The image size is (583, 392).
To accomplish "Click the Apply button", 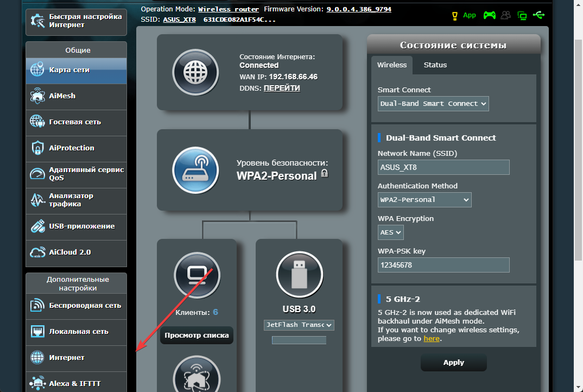I will pos(454,363).
